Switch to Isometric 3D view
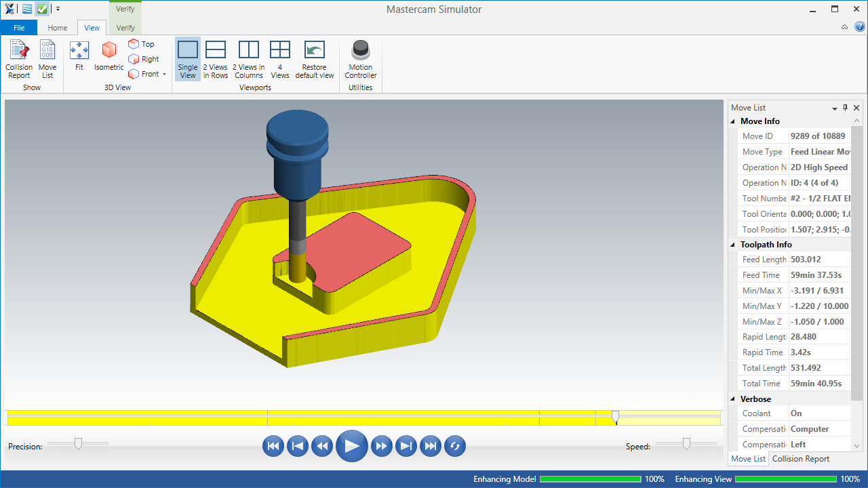The height and width of the screenshot is (488, 868). tap(108, 56)
